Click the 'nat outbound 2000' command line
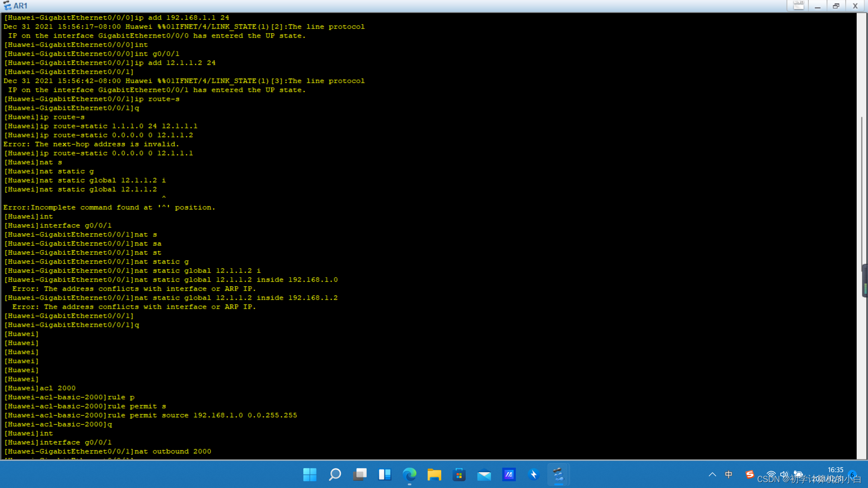Viewport: 868px width, 488px height. pyautogui.click(x=108, y=451)
